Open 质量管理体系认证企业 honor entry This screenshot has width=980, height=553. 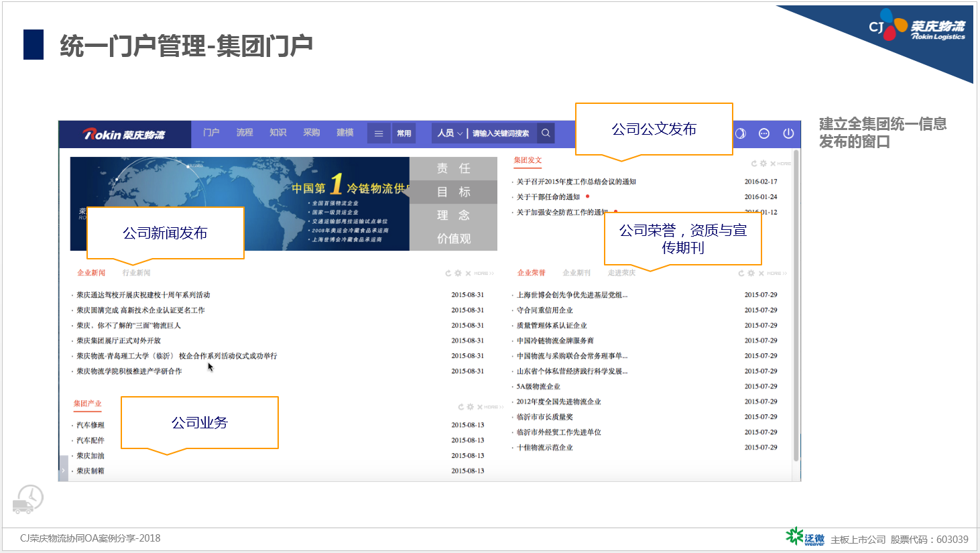tap(552, 325)
